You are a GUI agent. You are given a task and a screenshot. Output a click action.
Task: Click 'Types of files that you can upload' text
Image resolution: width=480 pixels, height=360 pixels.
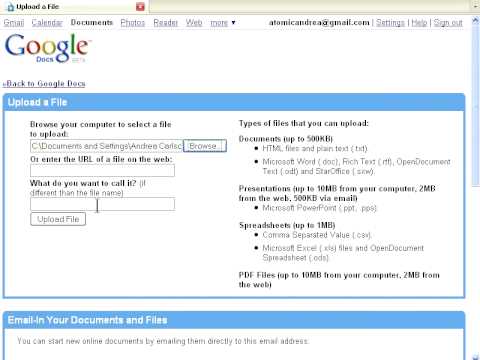pyautogui.click(x=304, y=123)
